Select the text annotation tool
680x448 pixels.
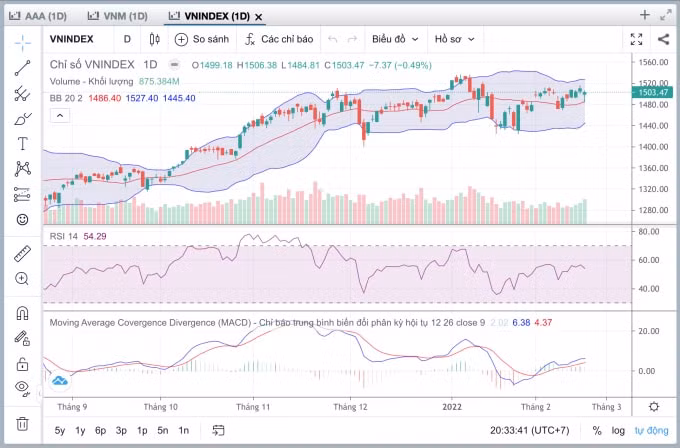(23, 144)
